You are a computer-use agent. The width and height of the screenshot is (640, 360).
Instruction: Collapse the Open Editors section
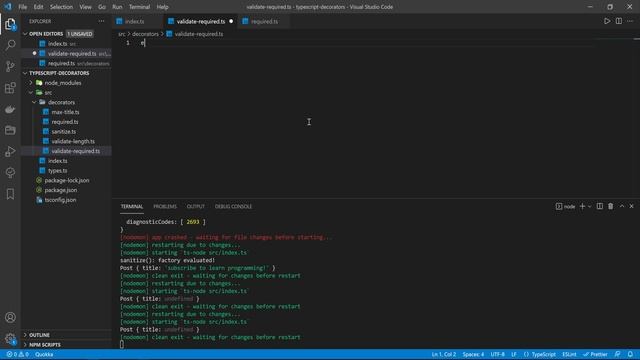pos(25,34)
